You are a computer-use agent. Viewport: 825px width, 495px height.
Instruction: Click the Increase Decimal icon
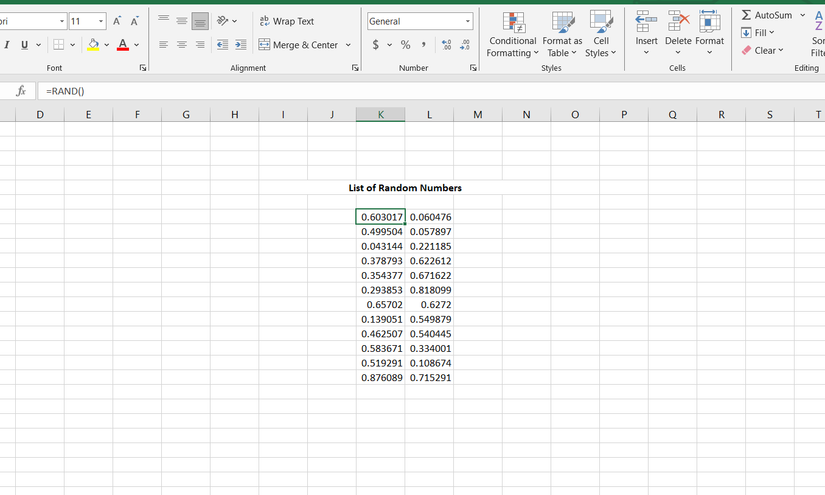point(446,45)
